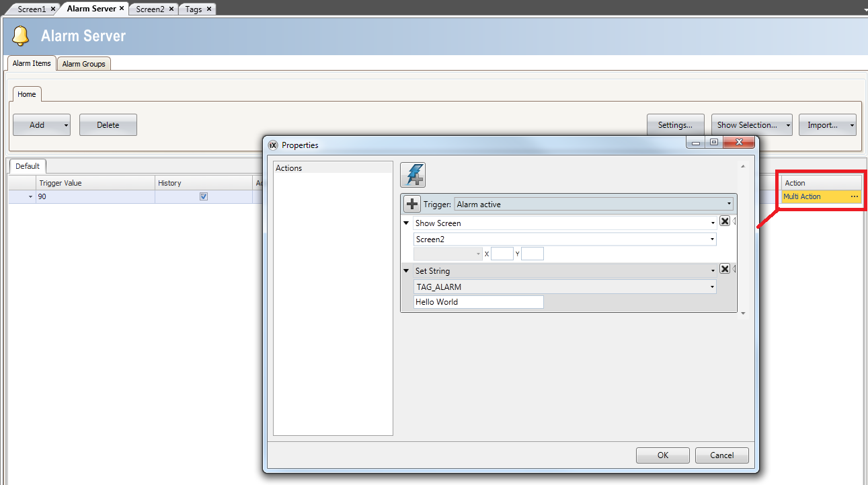Select Actions in the left list

(333, 167)
